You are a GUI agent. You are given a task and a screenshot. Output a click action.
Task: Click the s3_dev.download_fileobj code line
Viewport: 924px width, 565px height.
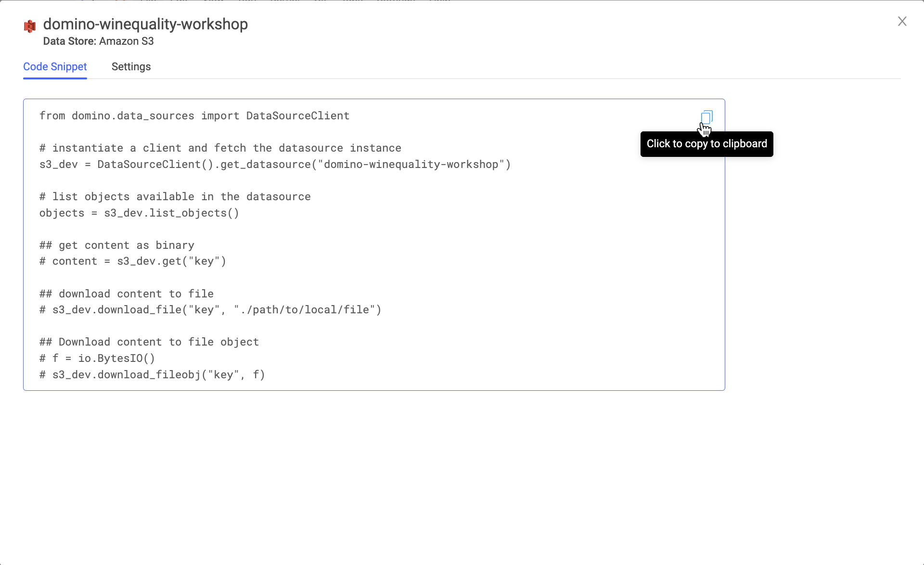click(152, 375)
